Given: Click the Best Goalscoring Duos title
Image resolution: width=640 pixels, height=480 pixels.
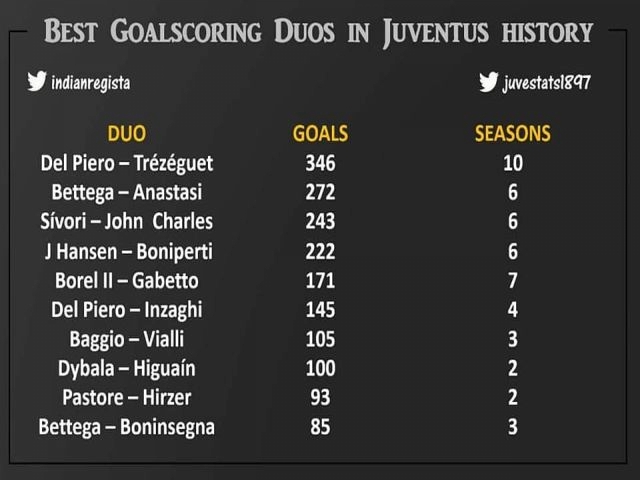Looking at the screenshot, I should coord(318,32).
